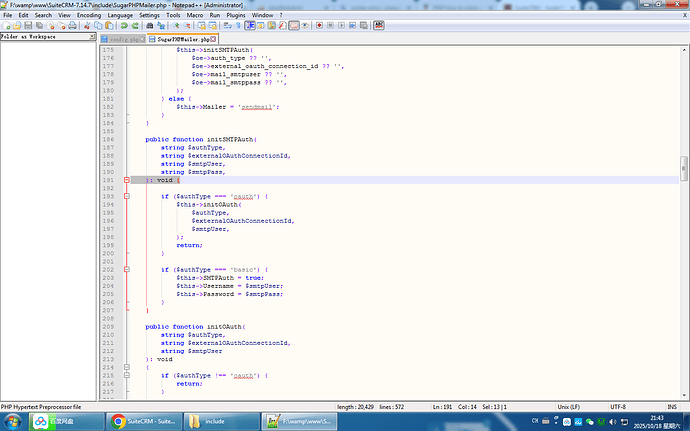The image size is (690, 431).
Task: Click the New file toolbar icon
Action: 6,27
